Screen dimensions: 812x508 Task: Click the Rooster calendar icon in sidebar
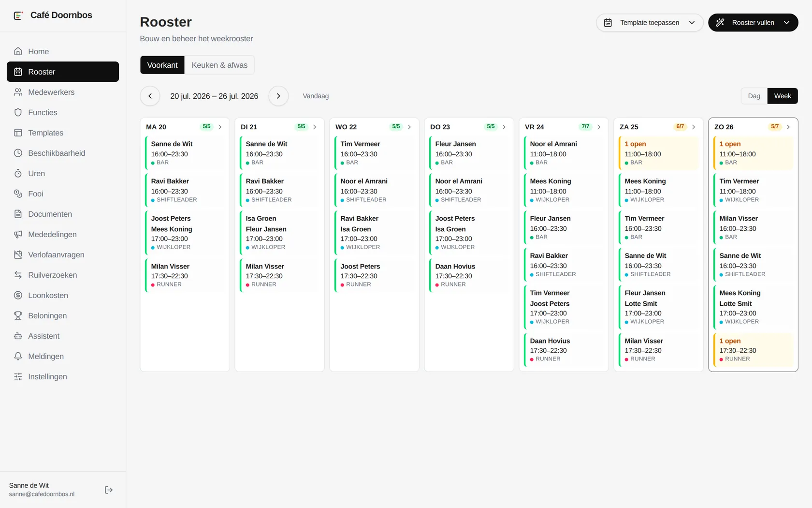pyautogui.click(x=18, y=72)
